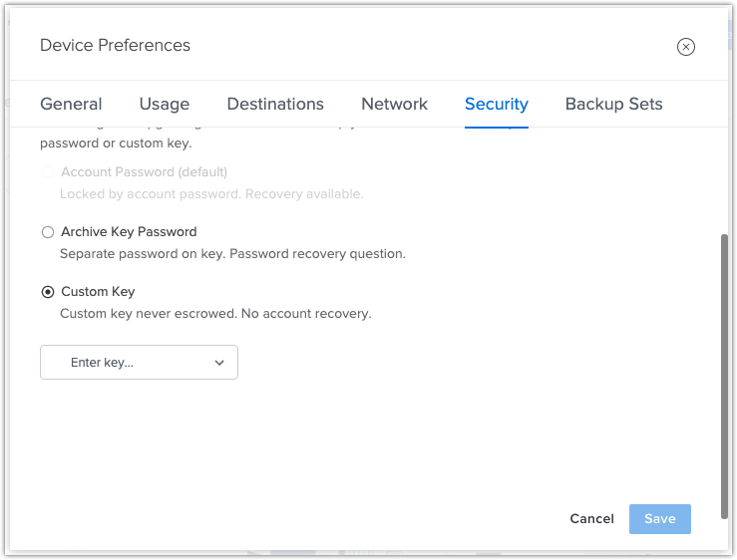The height and width of the screenshot is (560, 737).
Task: Click the Account Password (default) label
Action: (x=144, y=172)
